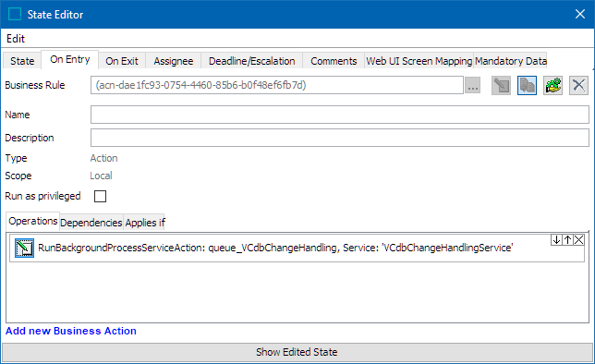Delete the operation with small X icon

point(578,240)
